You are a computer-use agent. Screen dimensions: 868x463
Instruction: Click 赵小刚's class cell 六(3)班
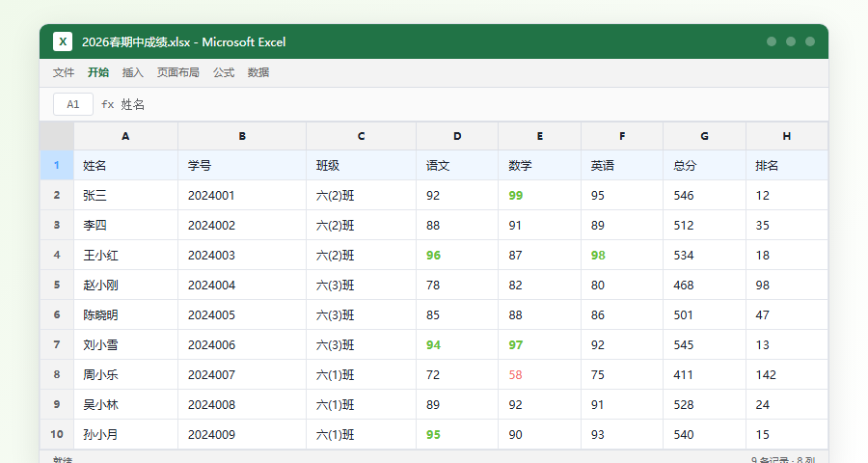click(361, 285)
